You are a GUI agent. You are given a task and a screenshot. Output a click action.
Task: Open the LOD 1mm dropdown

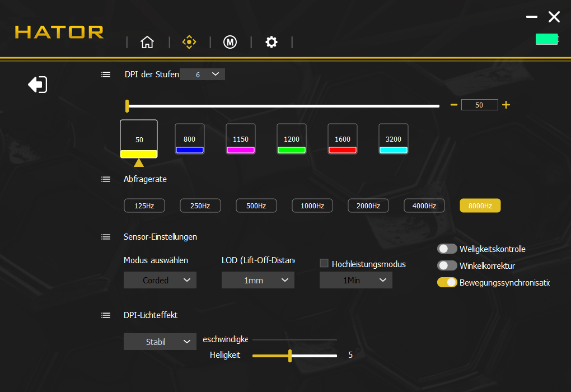click(258, 280)
